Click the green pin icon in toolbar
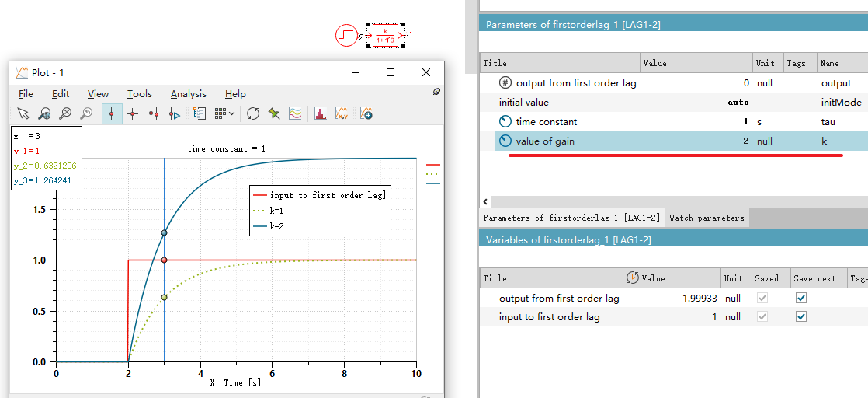 (x=274, y=113)
